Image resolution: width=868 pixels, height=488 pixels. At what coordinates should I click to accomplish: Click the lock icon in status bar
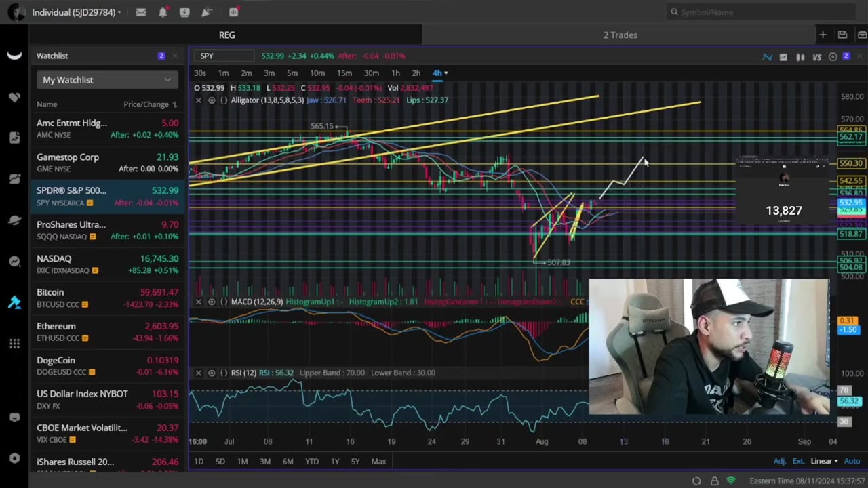714,481
